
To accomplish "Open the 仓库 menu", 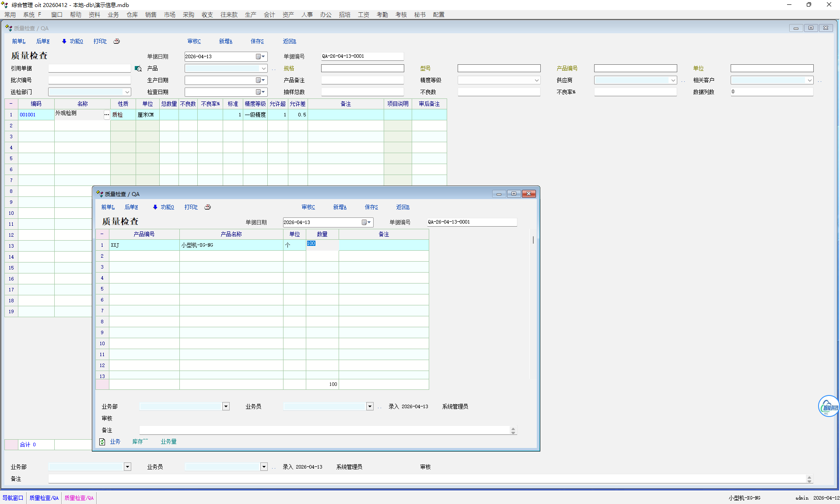I will (x=132, y=14).
